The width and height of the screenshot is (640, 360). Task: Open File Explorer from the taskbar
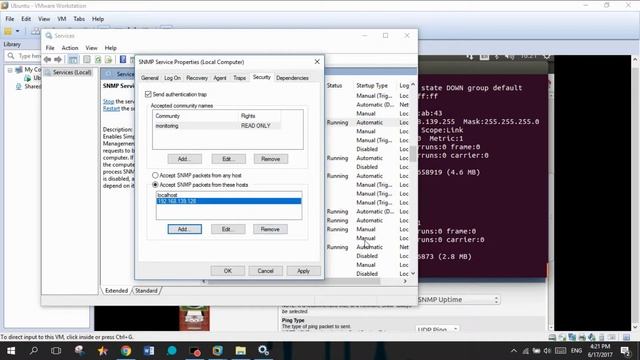tap(240, 351)
